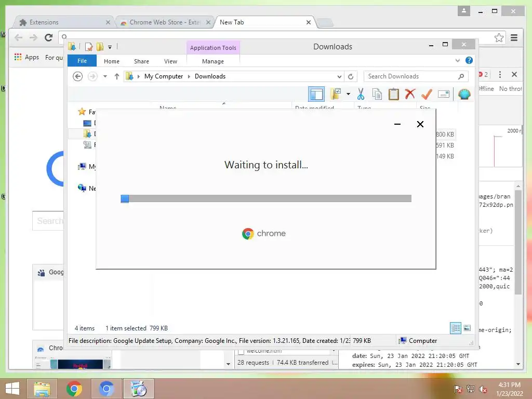Click the installer disc taskbar icon
This screenshot has width=532, height=399.
(138, 389)
